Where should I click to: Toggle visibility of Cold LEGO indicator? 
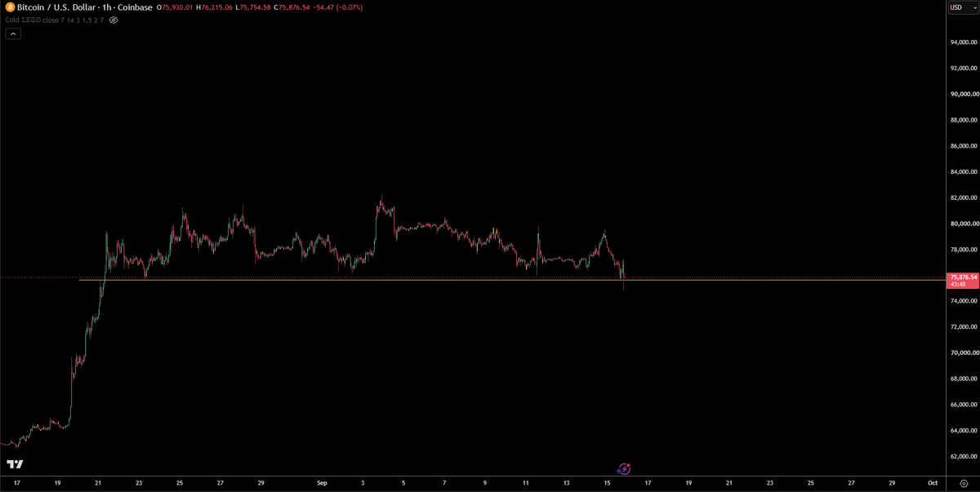pos(113,20)
